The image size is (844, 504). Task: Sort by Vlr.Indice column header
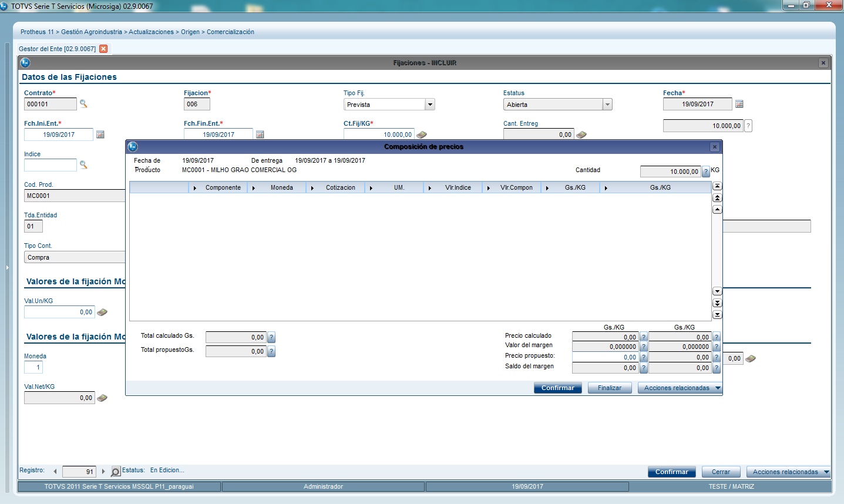[458, 188]
